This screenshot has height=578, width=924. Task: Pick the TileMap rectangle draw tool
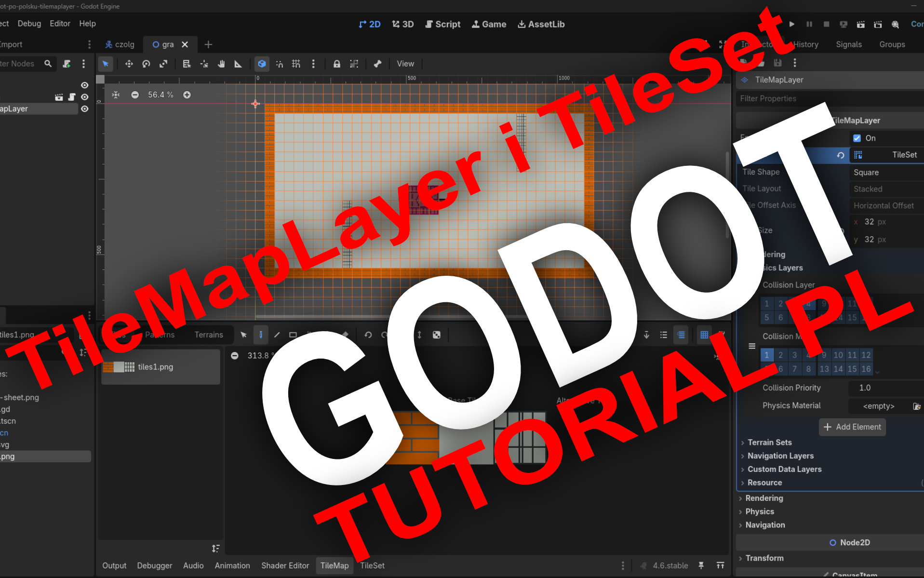pyautogui.click(x=293, y=335)
